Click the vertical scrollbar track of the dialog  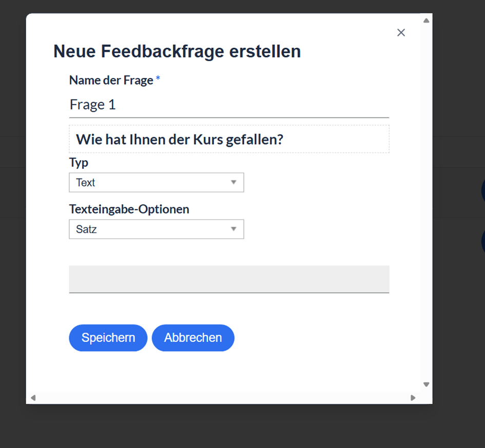[x=426, y=203]
